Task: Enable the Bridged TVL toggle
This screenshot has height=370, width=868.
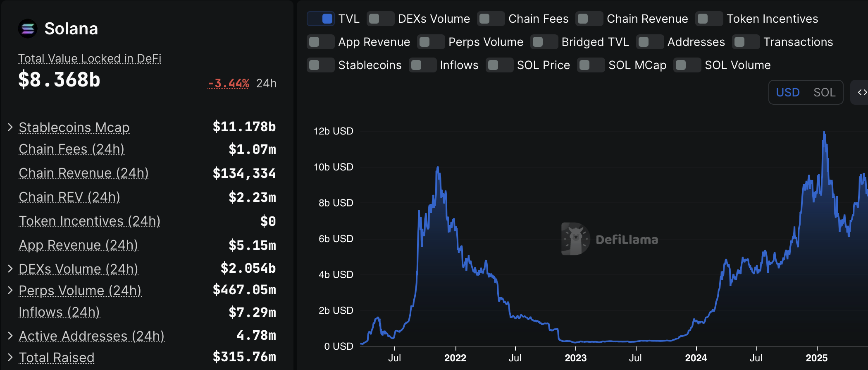Action: (544, 42)
